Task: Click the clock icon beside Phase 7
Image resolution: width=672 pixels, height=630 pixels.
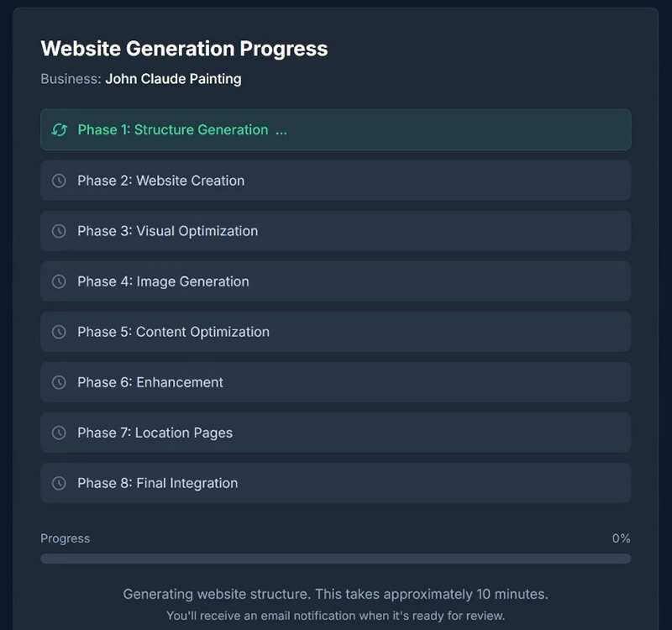Action: tap(59, 433)
